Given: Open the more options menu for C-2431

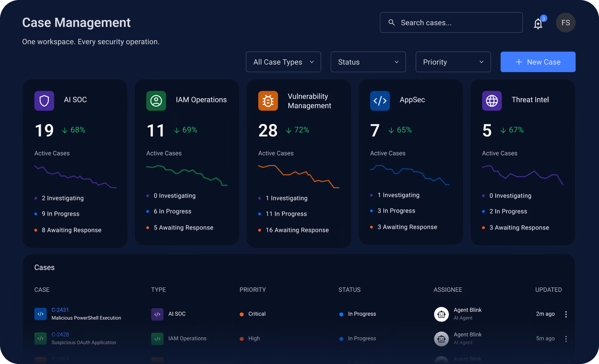Looking at the screenshot, I should [566, 314].
